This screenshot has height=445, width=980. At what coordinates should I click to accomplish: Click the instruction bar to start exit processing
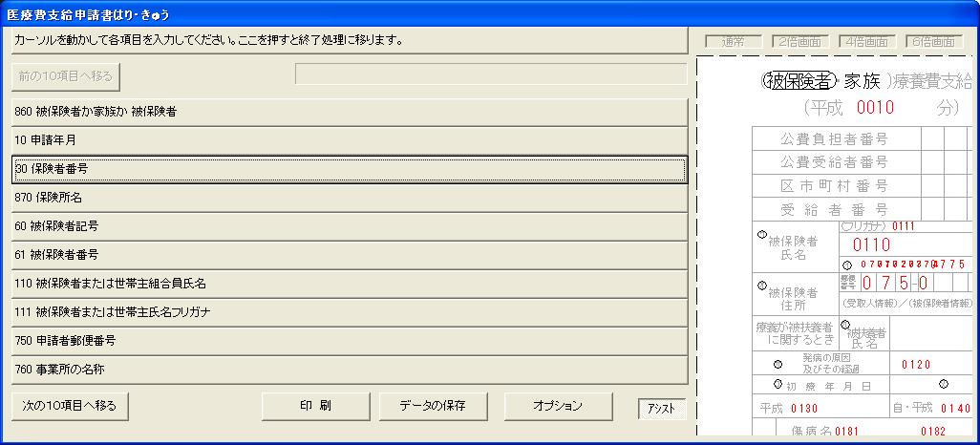tap(349, 41)
